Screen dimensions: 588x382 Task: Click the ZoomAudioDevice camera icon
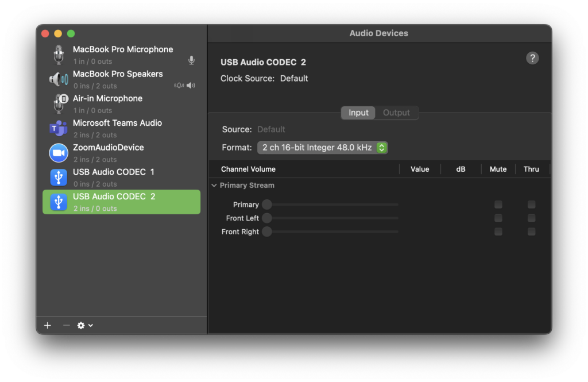tap(59, 153)
